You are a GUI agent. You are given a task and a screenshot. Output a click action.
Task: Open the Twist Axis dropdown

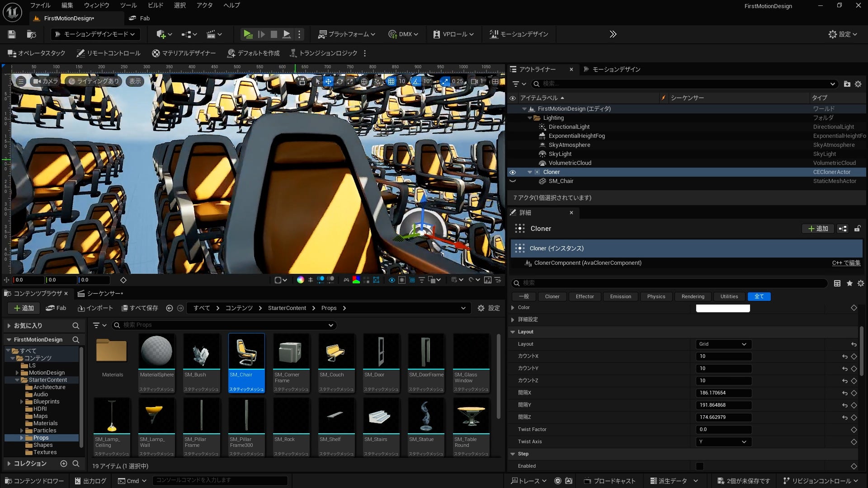tap(723, 442)
